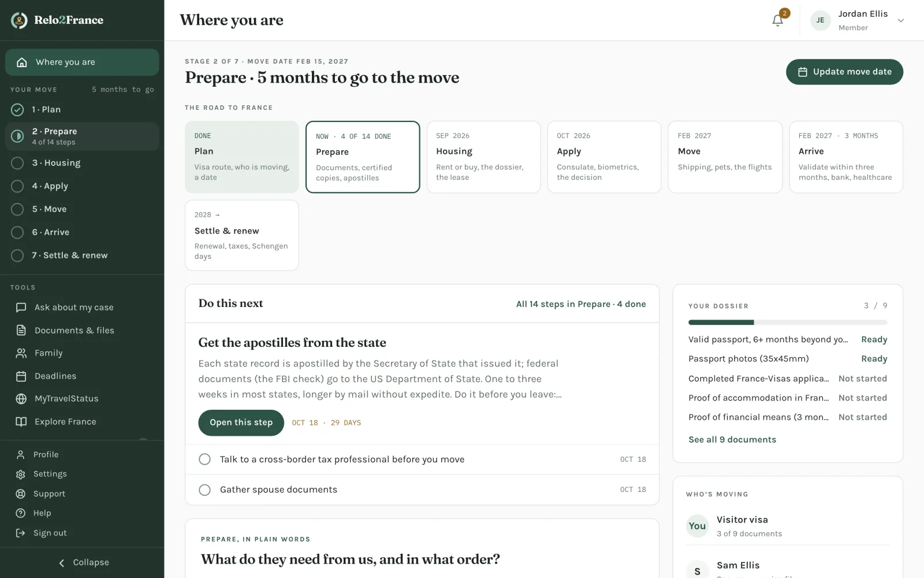Click the home icon beside Where you are
924x578 pixels.
[x=22, y=62]
